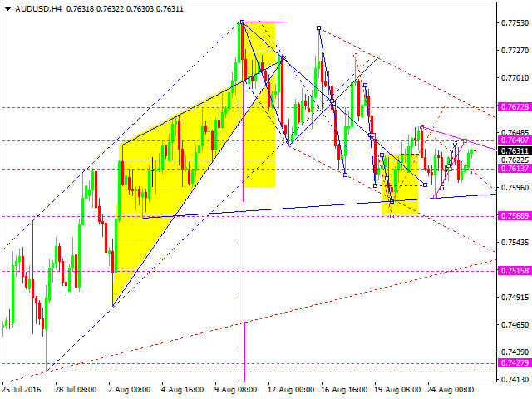The width and height of the screenshot is (532, 399).
Task: Click the 0.75158 magenta price level label
Action: click(515, 271)
